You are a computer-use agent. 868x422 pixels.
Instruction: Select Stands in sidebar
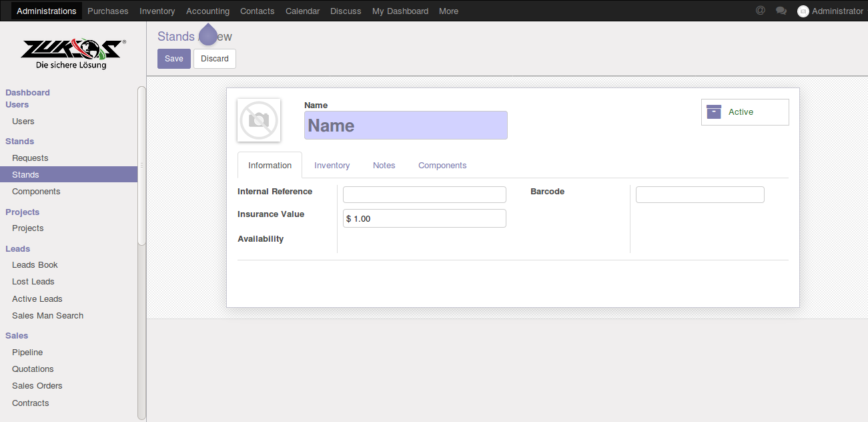(69, 175)
